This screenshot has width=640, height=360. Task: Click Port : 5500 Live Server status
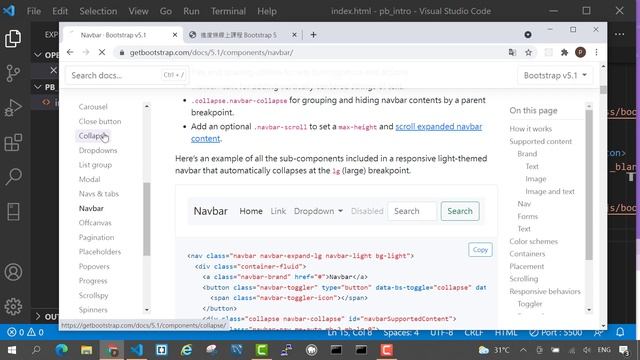coord(556,332)
